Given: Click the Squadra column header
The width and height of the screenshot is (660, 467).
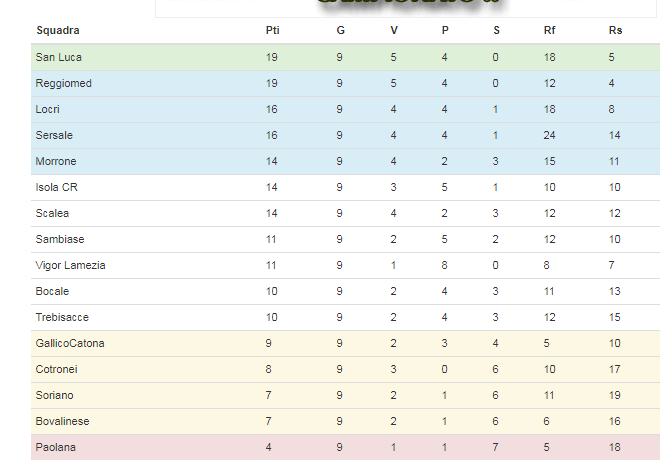Looking at the screenshot, I should (x=58, y=30).
